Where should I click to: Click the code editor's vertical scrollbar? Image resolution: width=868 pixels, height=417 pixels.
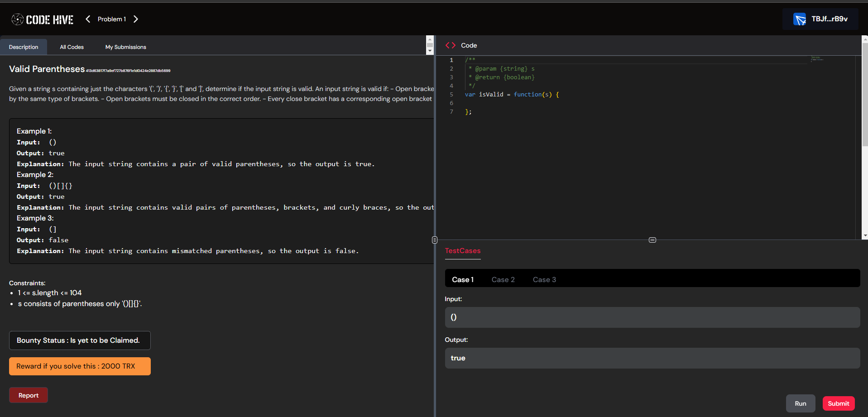click(x=865, y=91)
